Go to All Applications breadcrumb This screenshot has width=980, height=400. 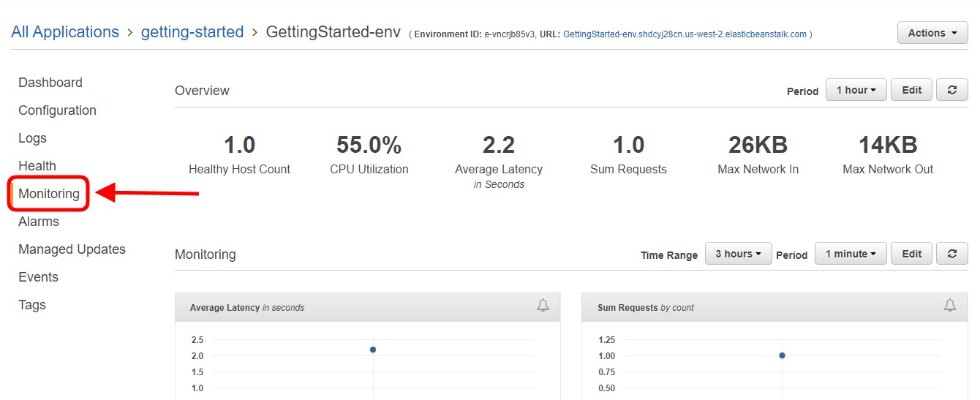[x=65, y=32]
